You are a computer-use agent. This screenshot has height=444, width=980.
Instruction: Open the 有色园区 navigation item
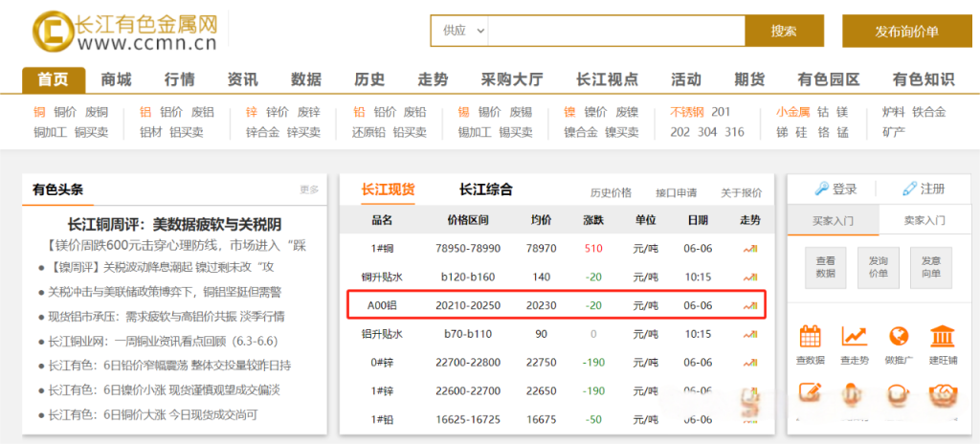point(829,80)
